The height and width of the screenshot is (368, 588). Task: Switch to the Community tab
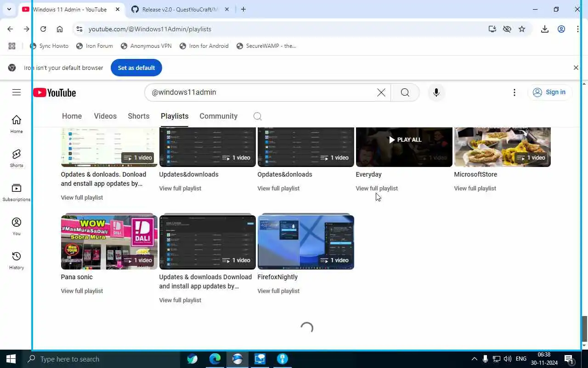(x=218, y=116)
